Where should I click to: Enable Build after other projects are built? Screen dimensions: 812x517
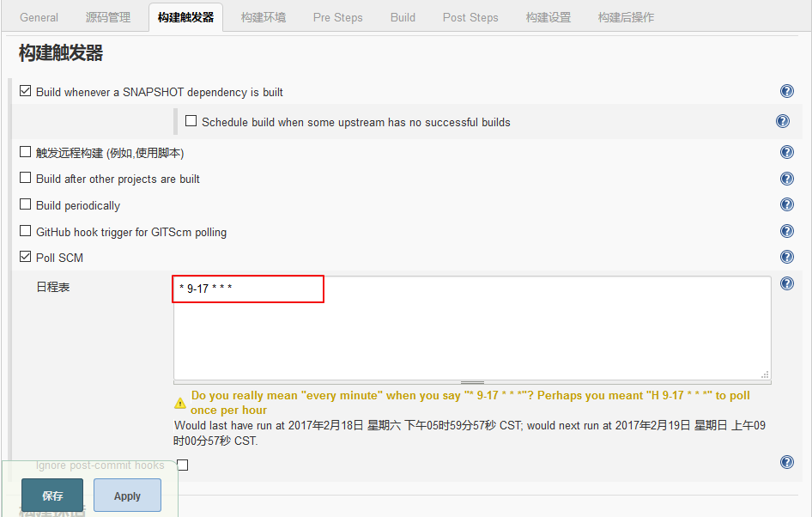25,178
